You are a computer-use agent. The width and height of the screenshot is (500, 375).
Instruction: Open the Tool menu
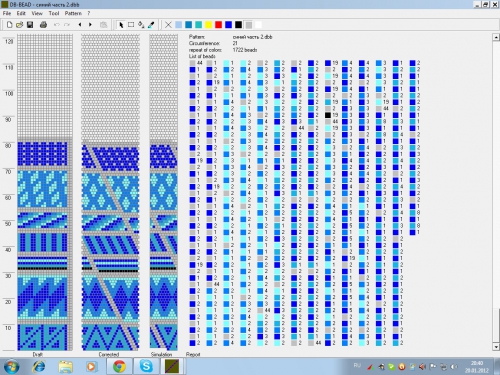click(x=54, y=13)
